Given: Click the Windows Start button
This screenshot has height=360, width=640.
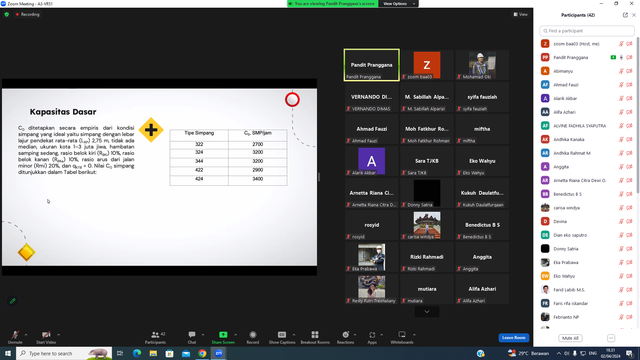Looking at the screenshot, I should [x=8, y=353].
